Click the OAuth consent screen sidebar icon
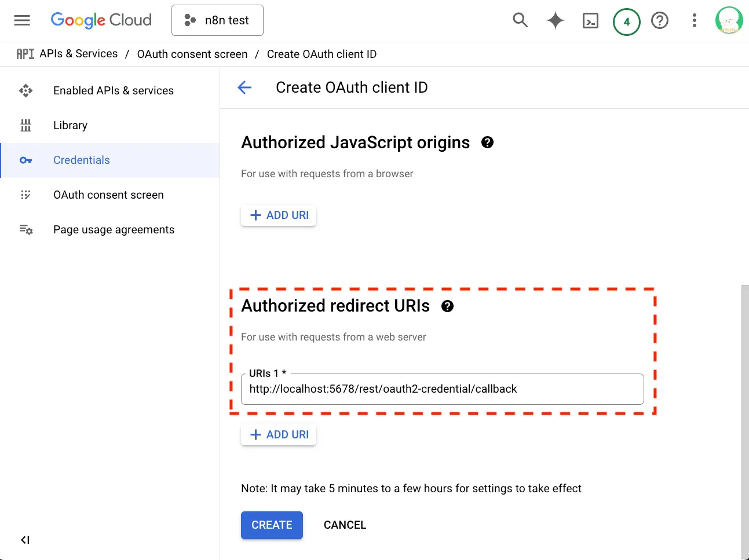Viewport: 749px width, 560px height. (25, 195)
